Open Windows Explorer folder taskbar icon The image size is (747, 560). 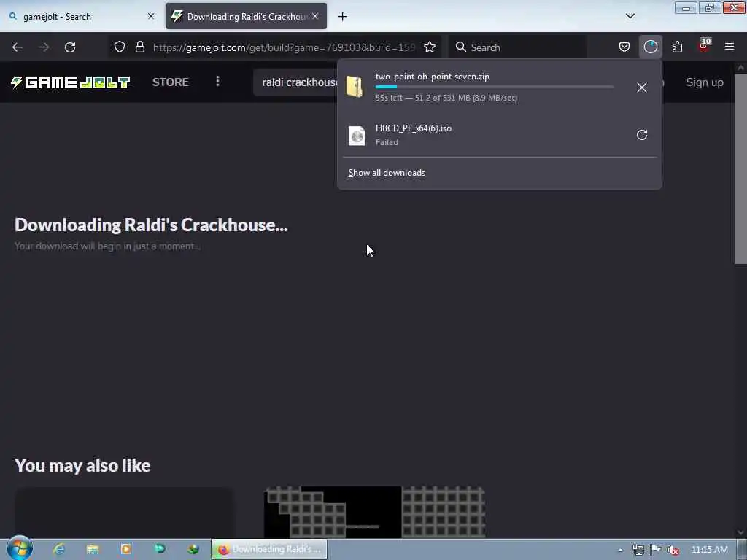pyautogui.click(x=93, y=549)
